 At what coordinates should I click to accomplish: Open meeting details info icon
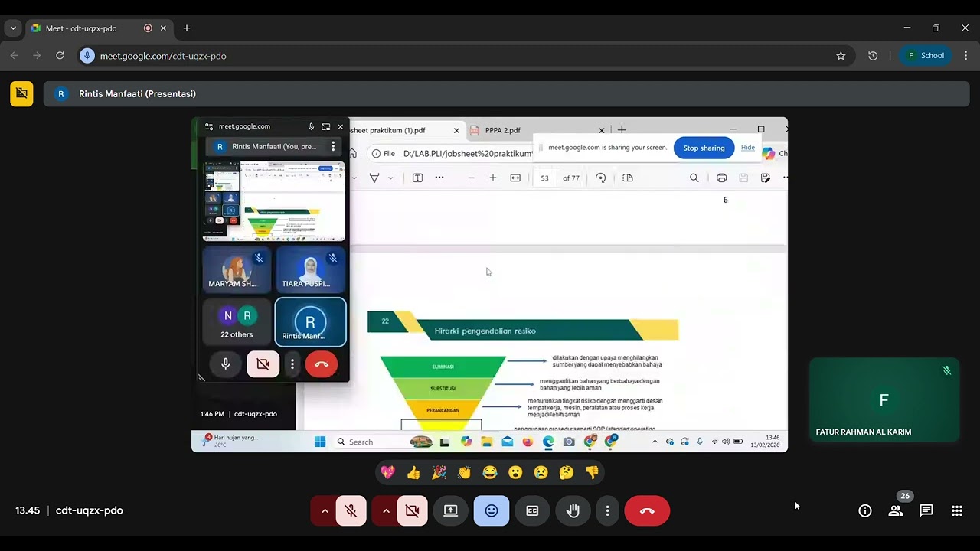pyautogui.click(x=865, y=510)
